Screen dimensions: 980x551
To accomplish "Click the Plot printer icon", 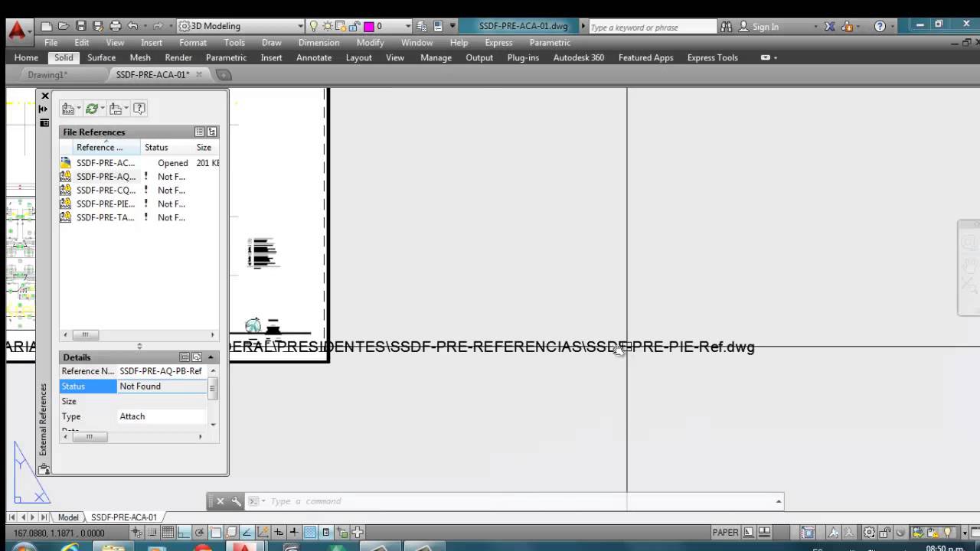I will [x=115, y=26].
